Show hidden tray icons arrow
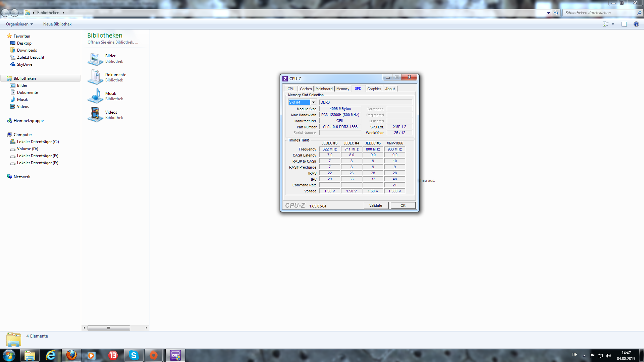Image resolution: width=644 pixels, height=362 pixels. 584,356
